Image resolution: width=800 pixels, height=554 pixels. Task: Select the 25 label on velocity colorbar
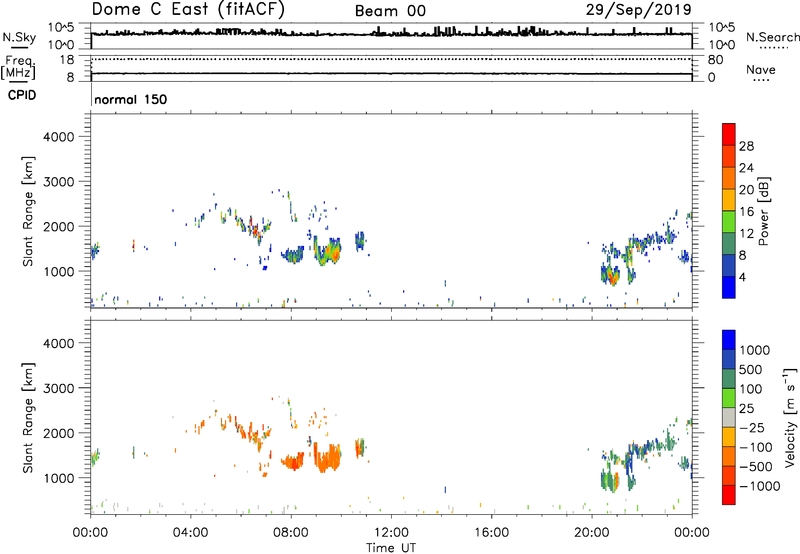[x=746, y=409]
